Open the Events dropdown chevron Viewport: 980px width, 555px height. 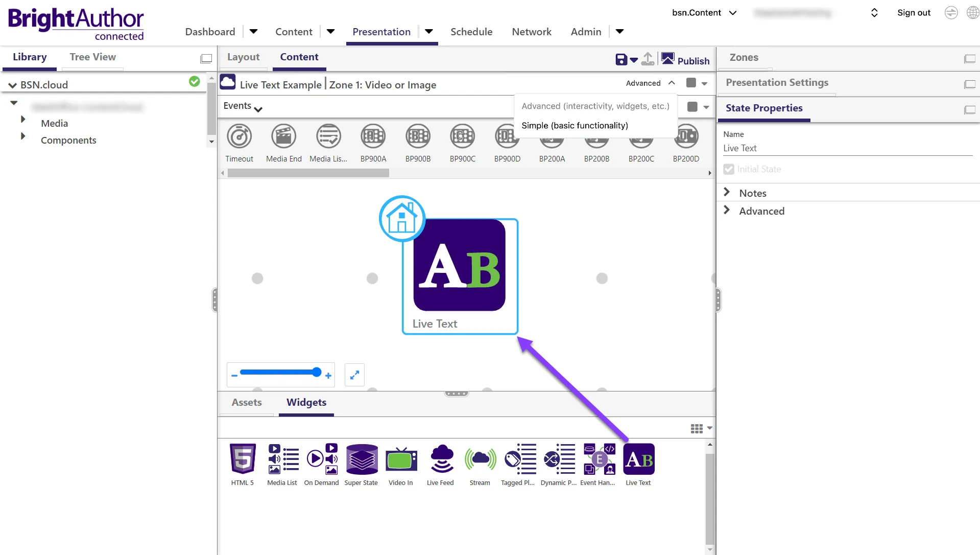(x=258, y=109)
